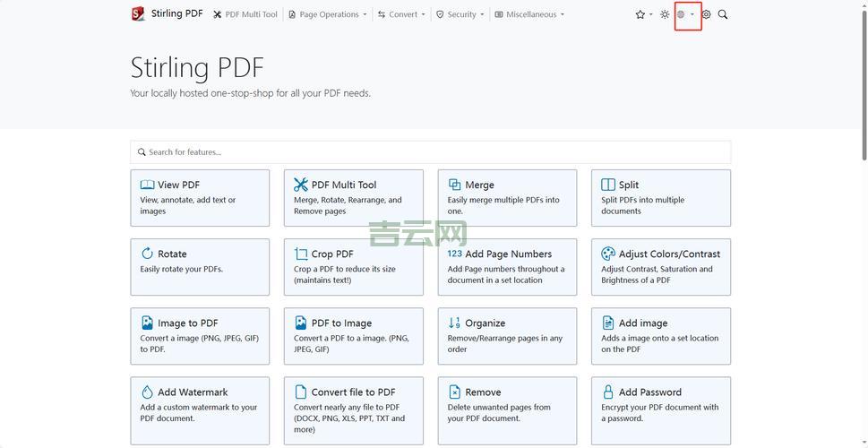Click the Adjust Colors/Contrast palette icon
Image resolution: width=868 pixels, height=448 pixels.
click(x=608, y=254)
